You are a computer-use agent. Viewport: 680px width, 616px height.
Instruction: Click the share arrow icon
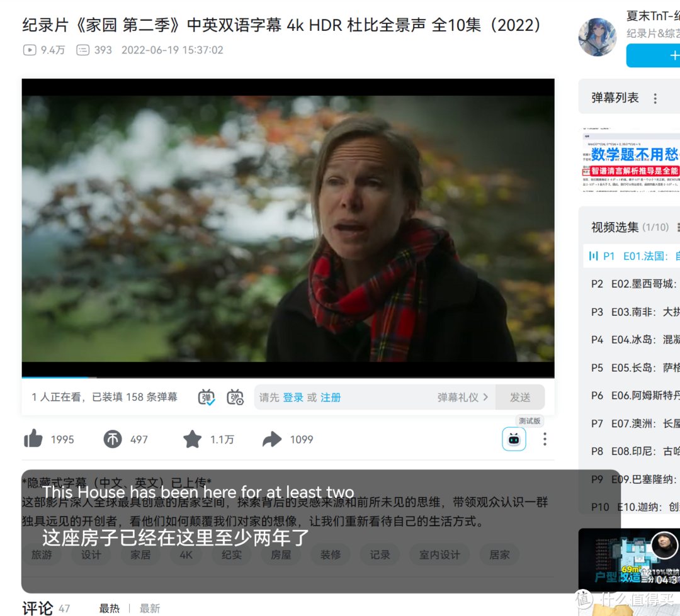272,439
